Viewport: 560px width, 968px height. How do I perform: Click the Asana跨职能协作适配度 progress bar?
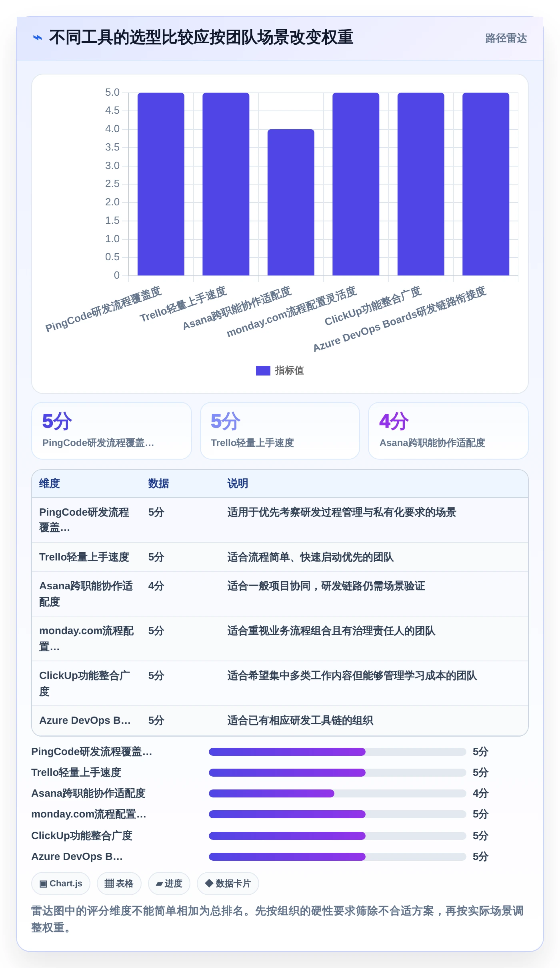point(337,793)
